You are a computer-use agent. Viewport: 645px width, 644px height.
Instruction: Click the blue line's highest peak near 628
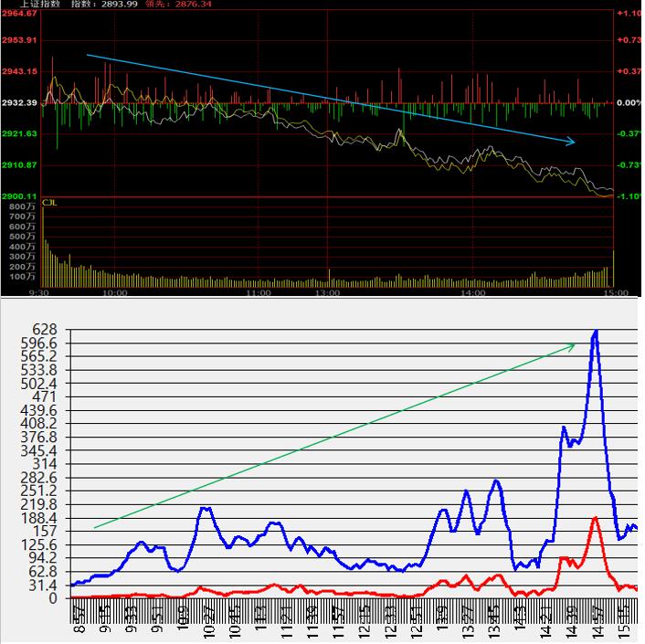[596, 332]
